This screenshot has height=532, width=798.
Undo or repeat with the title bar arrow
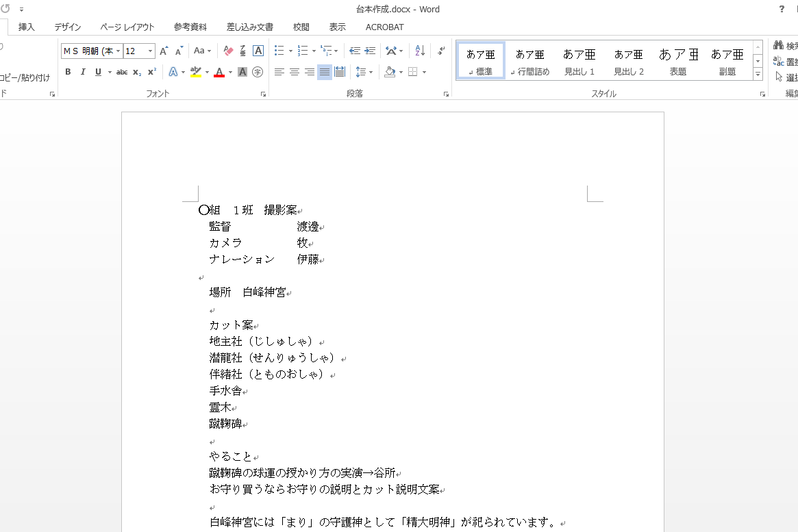[5, 9]
